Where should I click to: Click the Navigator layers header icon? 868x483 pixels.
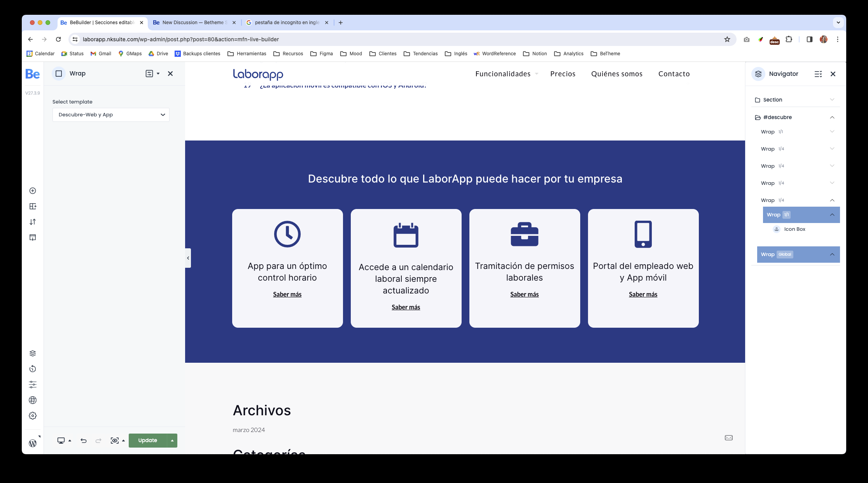pos(758,74)
